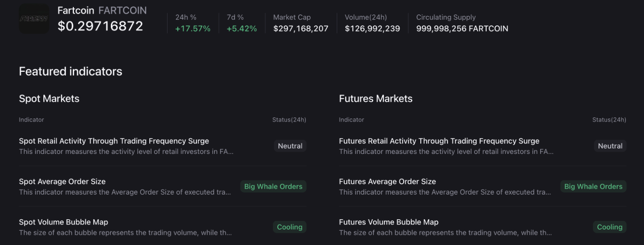This screenshot has height=245, width=644.
Task: Click the Fartcoin price $0.29716872
Action: [100, 26]
